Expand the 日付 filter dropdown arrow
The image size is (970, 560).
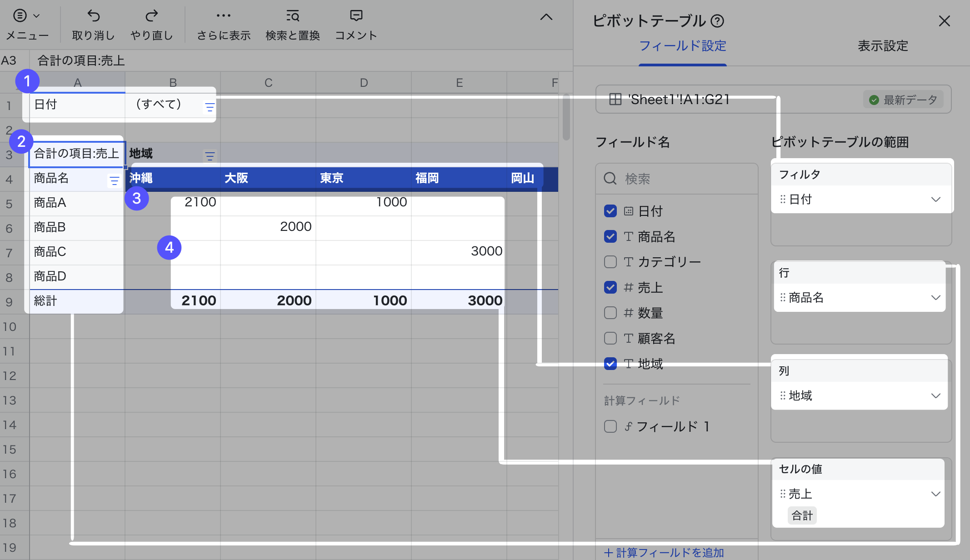935,200
